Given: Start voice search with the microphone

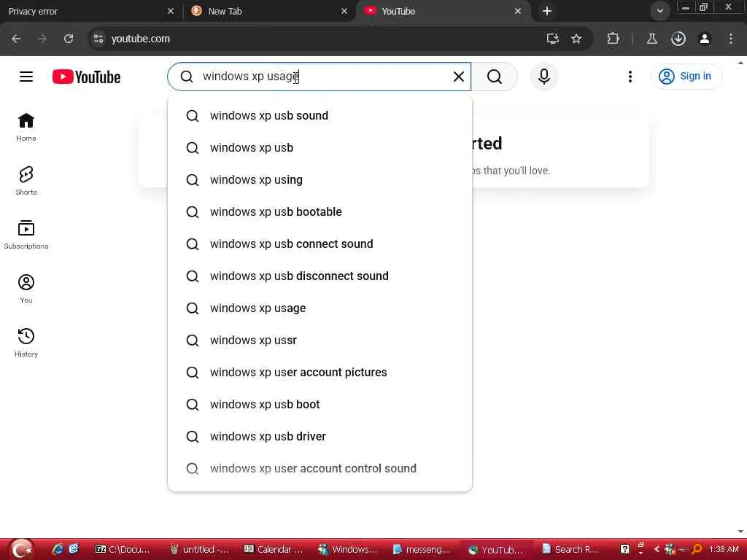Looking at the screenshot, I should pyautogui.click(x=543, y=77).
